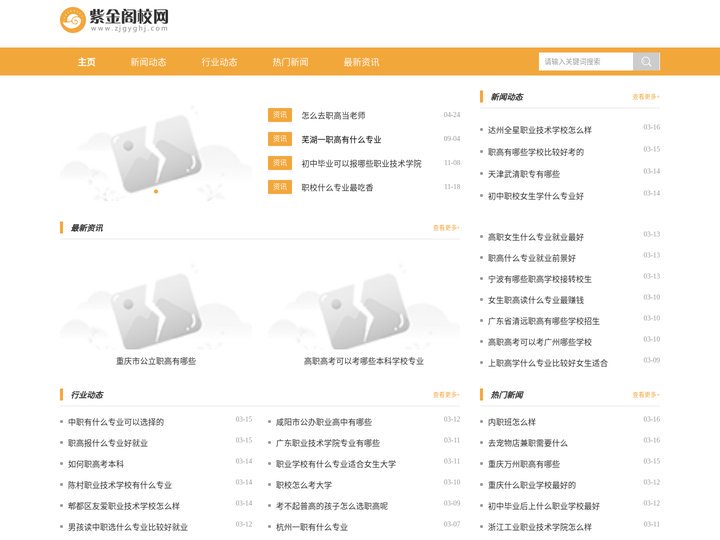Screen dimensions: 720x540
Task: Open 达州全星职业技术学校怎么样
Action: [x=540, y=130]
